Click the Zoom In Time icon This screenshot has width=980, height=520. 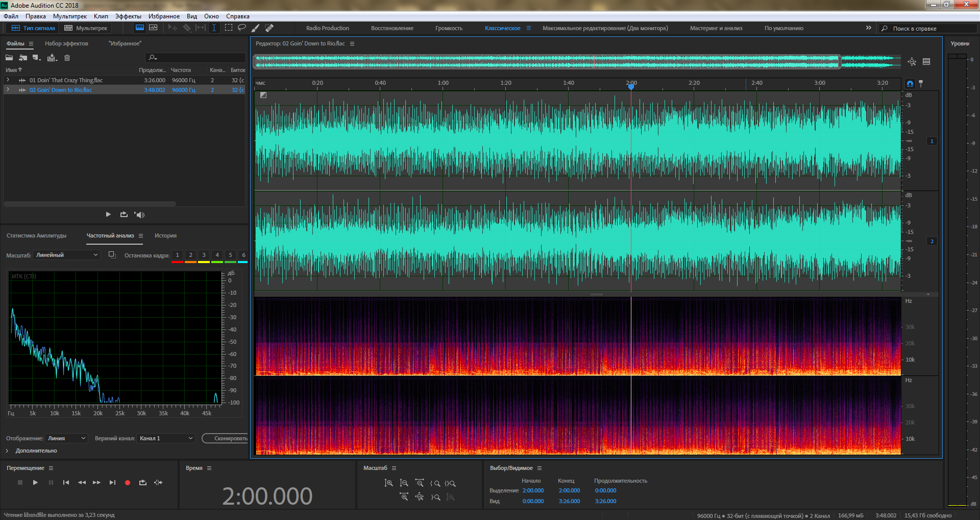(x=404, y=497)
